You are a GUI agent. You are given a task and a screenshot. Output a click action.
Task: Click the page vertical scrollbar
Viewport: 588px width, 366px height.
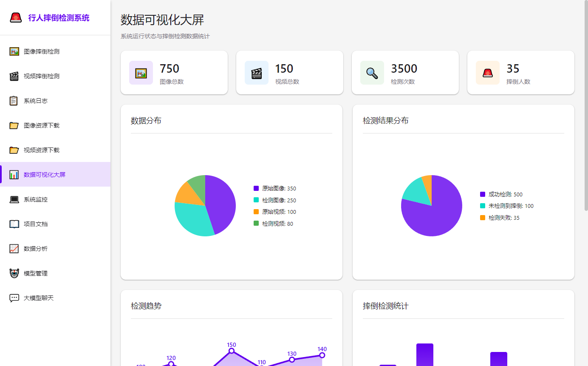586,106
